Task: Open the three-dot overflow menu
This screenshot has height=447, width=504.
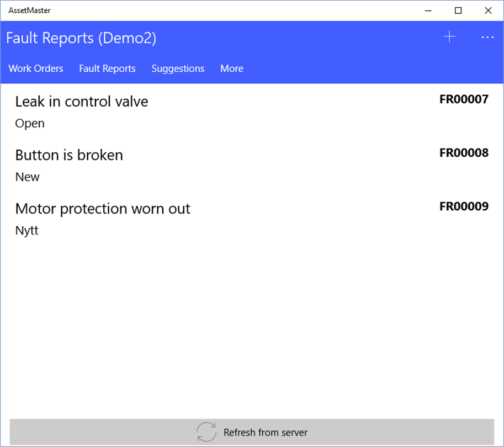Action: pyautogui.click(x=487, y=37)
